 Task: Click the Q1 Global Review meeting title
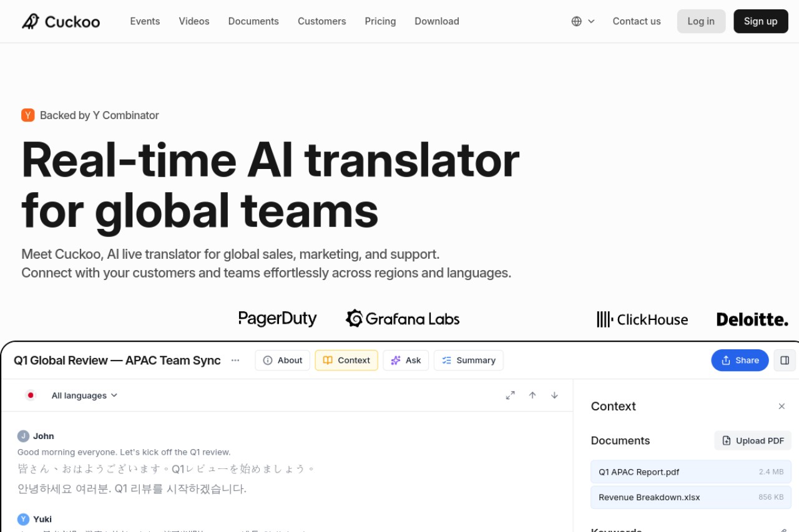click(x=117, y=360)
